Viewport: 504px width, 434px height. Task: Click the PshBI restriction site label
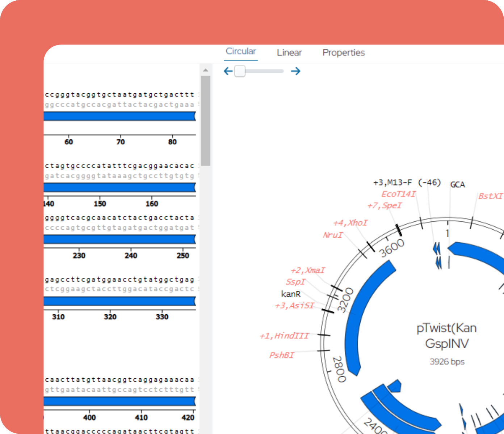tap(282, 355)
